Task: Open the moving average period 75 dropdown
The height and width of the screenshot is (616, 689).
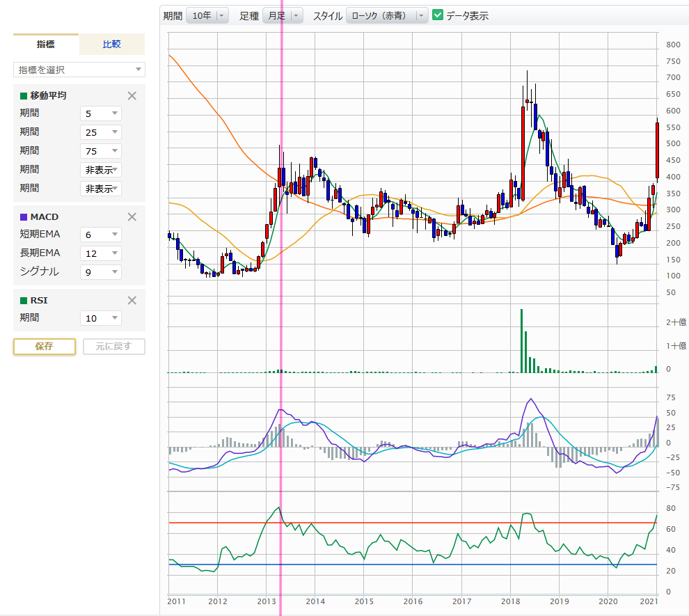Action: [x=101, y=151]
